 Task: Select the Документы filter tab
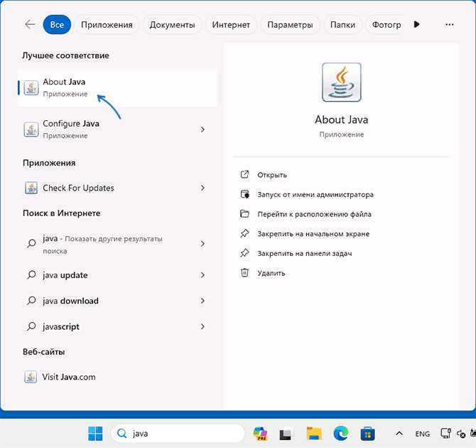[171, 24]
